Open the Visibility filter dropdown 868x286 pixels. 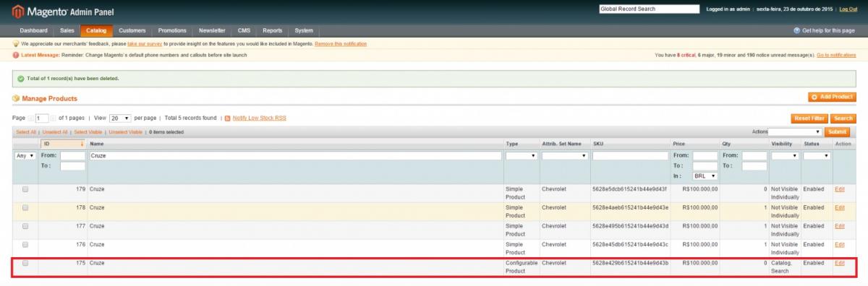[x=784, y=155]
